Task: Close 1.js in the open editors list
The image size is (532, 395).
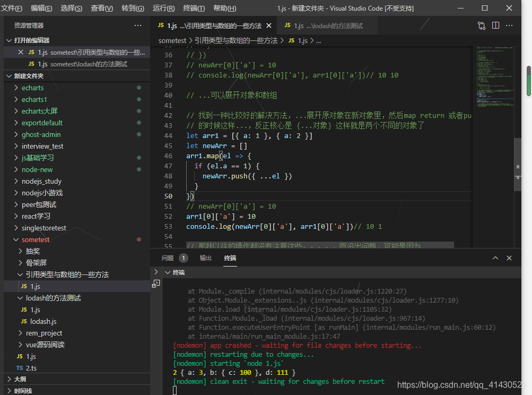Action: [x=21, y=53]
